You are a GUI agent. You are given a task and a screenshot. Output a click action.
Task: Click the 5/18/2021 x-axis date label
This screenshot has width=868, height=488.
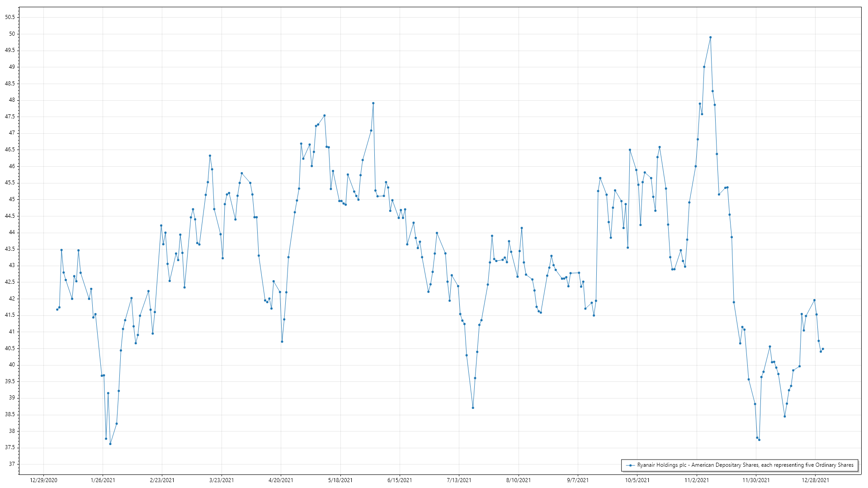tap(340, 480)
